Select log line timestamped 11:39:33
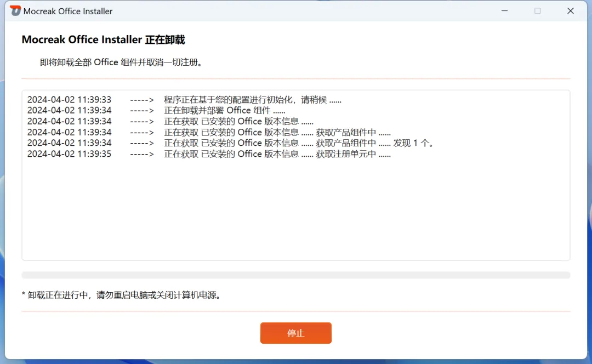 point(184,100)
